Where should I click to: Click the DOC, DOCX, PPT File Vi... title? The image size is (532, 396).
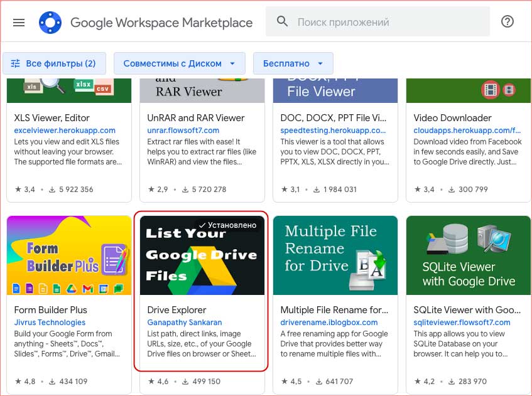tap(333, 117)
